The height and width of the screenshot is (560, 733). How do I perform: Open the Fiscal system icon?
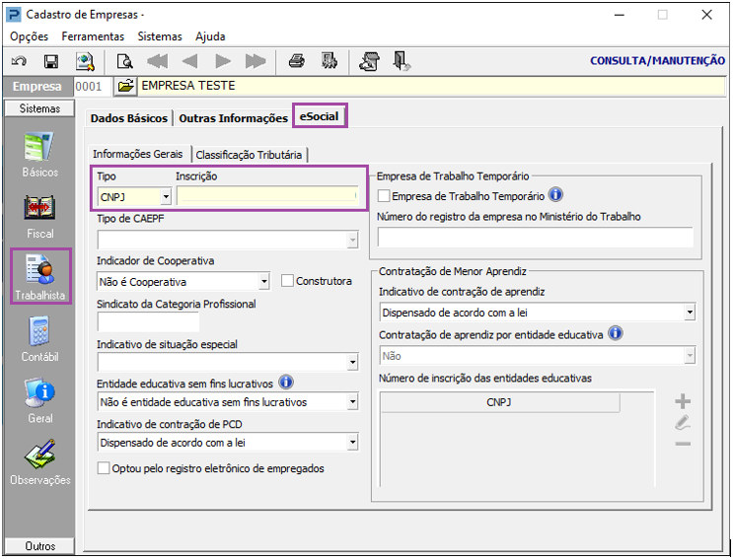coord(39,216)
